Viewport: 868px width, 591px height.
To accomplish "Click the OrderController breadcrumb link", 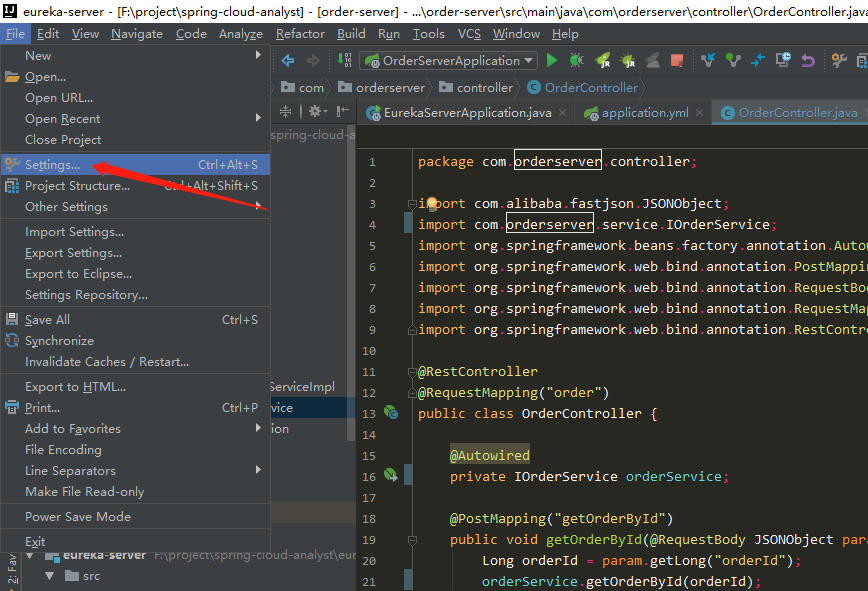I will click(590, 88).
